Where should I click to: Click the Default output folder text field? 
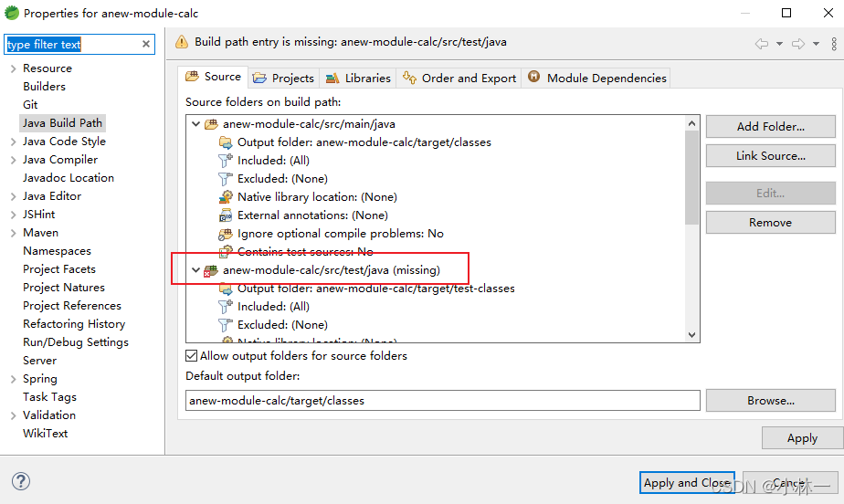442,400
